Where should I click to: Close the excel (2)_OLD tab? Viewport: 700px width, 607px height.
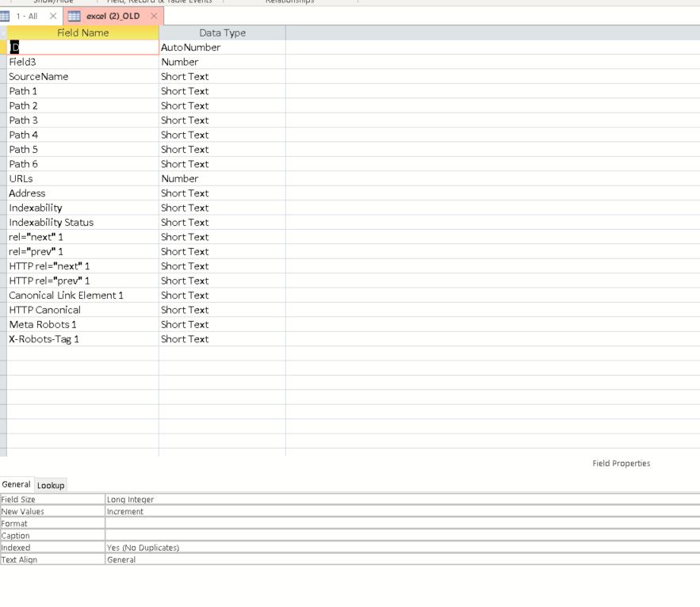pyautogui.click(x=154, y=16)
